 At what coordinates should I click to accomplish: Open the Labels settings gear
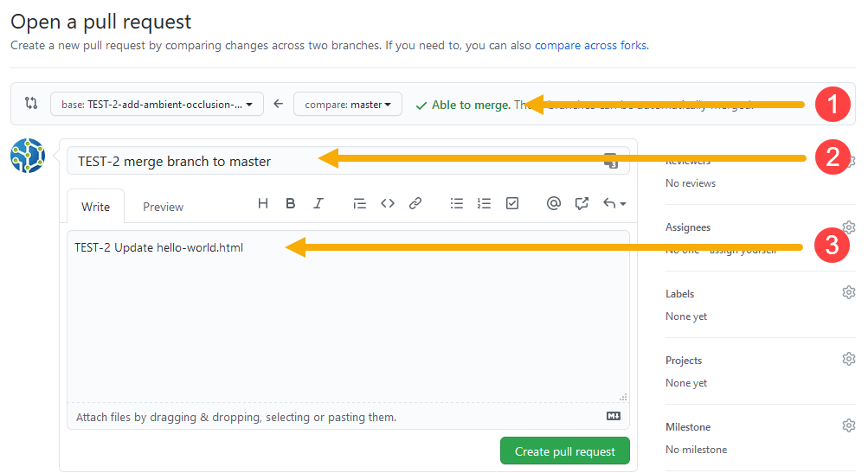(849, 292)
